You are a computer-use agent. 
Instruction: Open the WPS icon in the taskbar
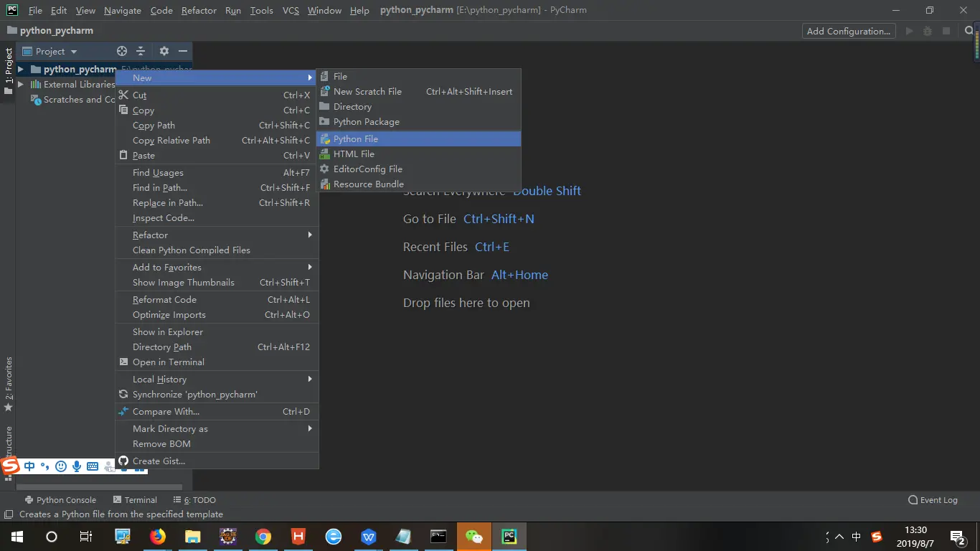(x=369, y=537)
